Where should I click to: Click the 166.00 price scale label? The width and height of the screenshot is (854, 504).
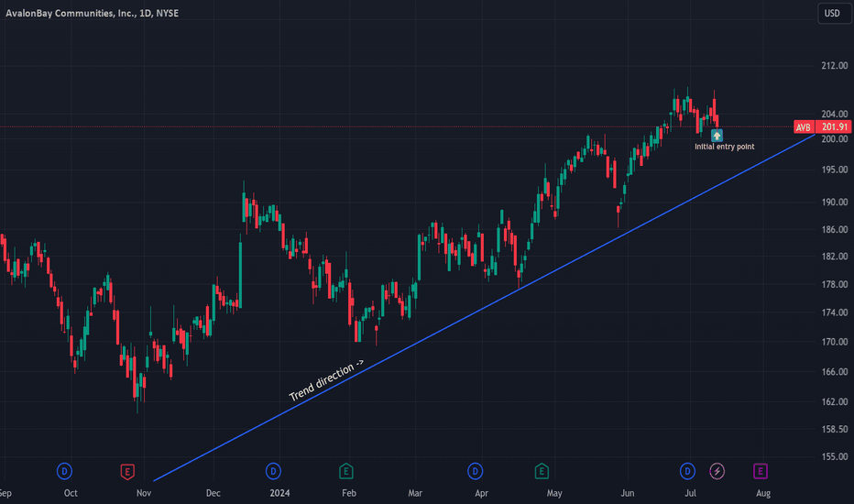835,372
